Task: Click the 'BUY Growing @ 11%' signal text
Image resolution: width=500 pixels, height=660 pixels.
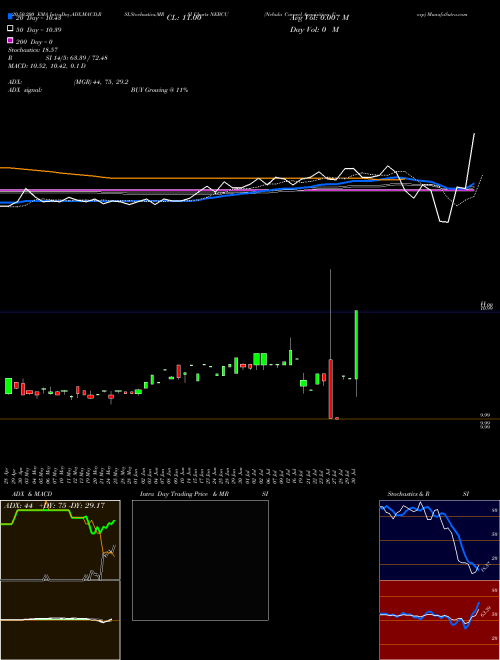Action: [x=159, y=90]
